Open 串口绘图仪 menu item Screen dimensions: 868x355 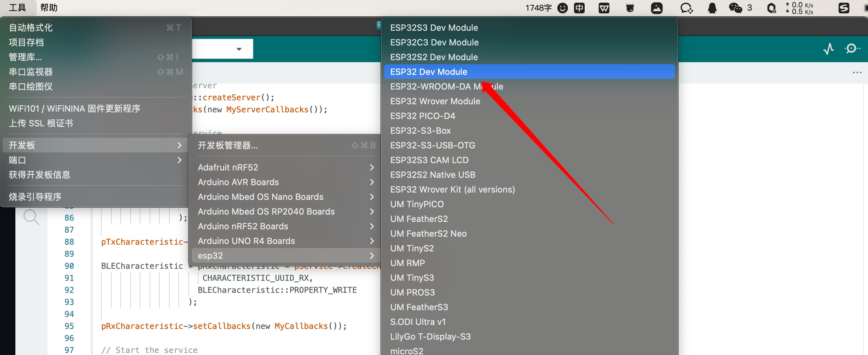click(x=95, y=86)
